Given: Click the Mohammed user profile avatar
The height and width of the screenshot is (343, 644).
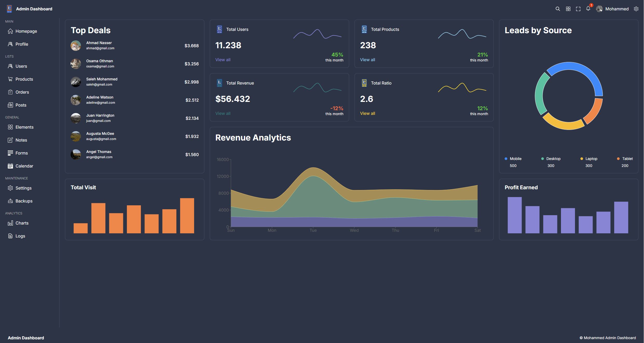Looking at the screenshot, I should click(599, 9).
